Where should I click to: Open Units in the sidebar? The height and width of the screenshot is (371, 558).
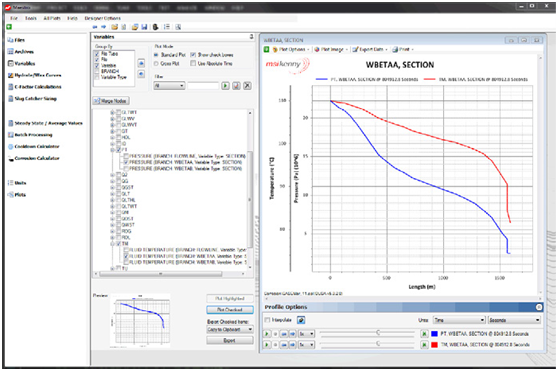(17, 183)
